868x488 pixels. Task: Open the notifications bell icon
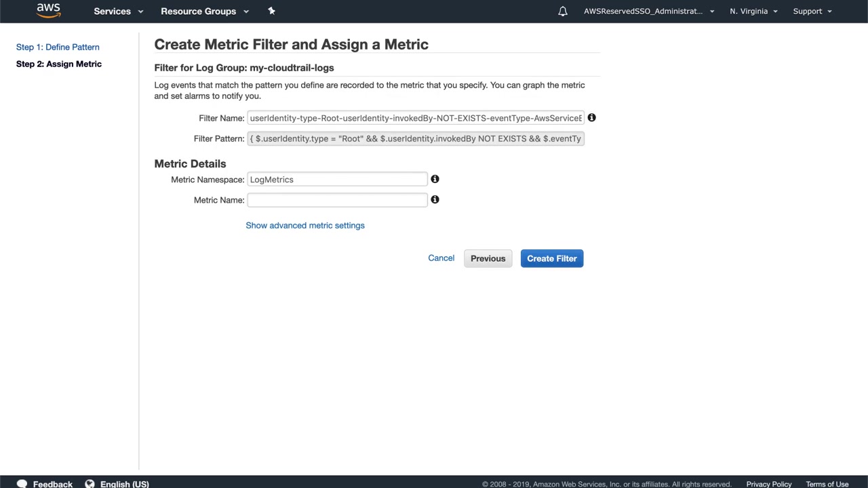coord(562,12)
